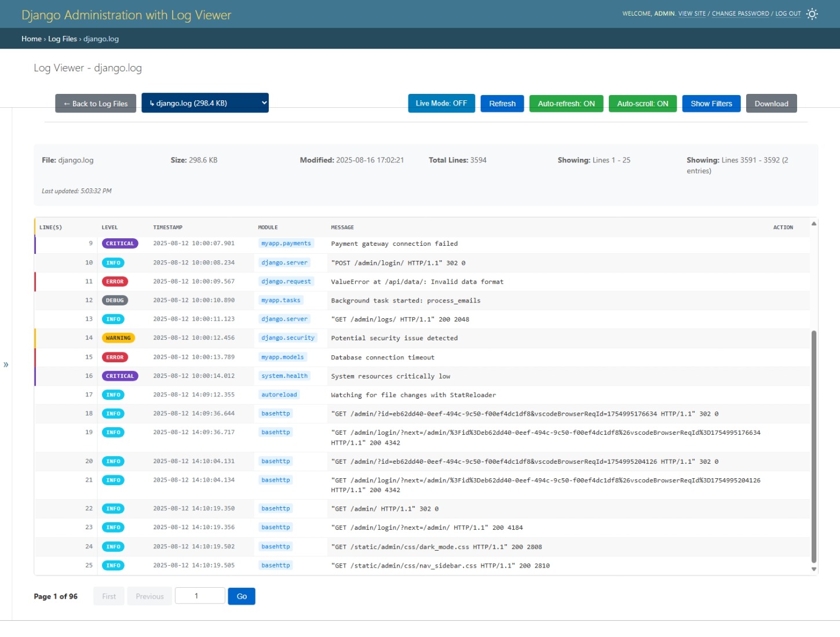The width and height of the screenshot is (840, 637).
Task: Click the nav_sidebar.css request message
Action: pyautogui.click(x=440, y=566)
